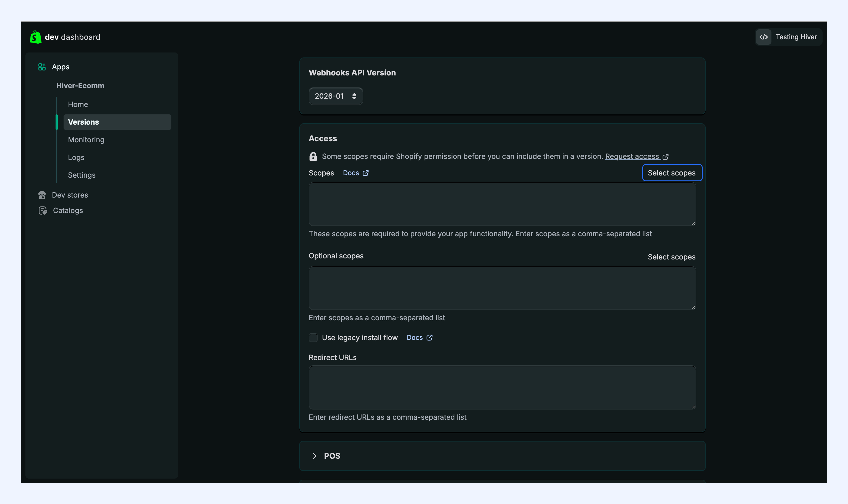The image size is (848, 504).
Task: Open Settings in the sidebar
Action: 82,175
